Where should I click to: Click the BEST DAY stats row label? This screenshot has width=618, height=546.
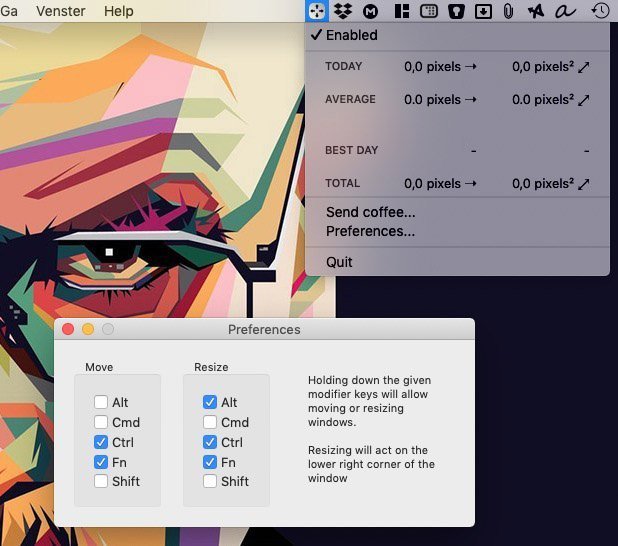point(352,150)
